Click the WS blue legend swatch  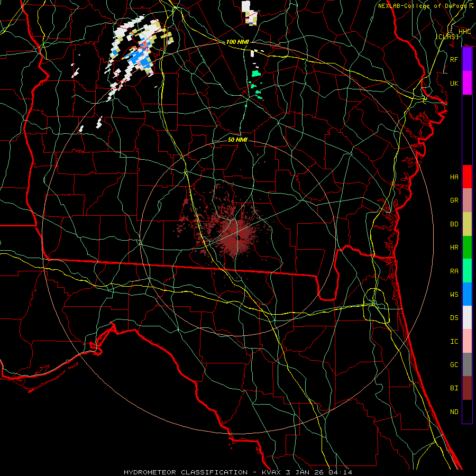tap(467, 294)
